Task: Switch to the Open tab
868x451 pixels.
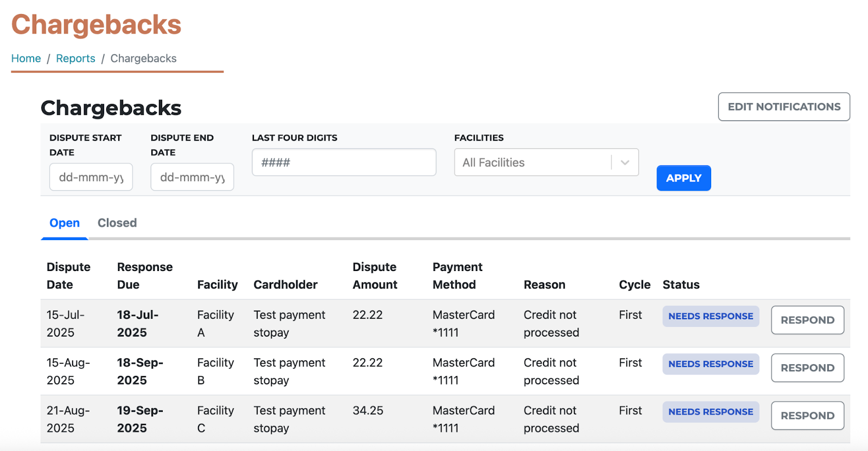Action: click(x=65, y=223)
